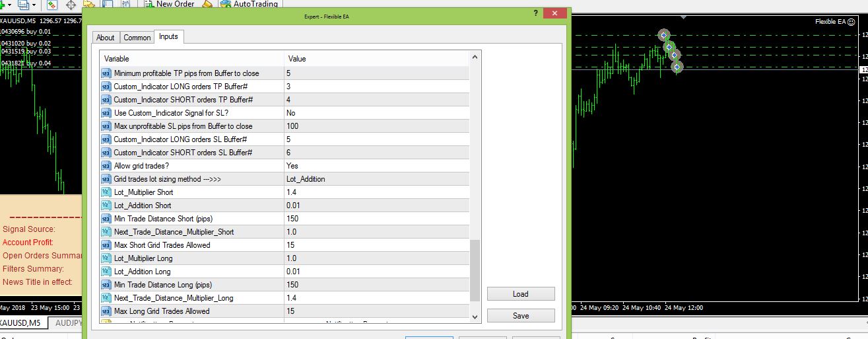Open the dropdown arrow beside the profiles window icon
868x339 pixels.
tap(33, 5)
